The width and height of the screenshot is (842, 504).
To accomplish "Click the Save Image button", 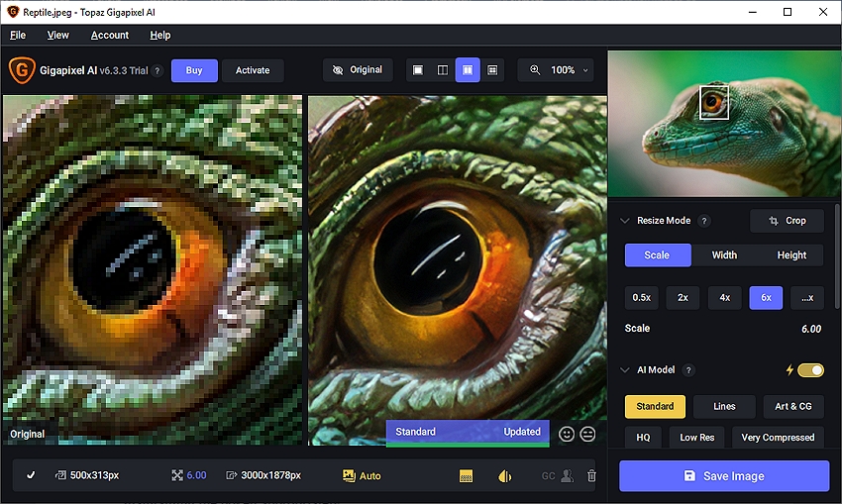I will point(723,476).
